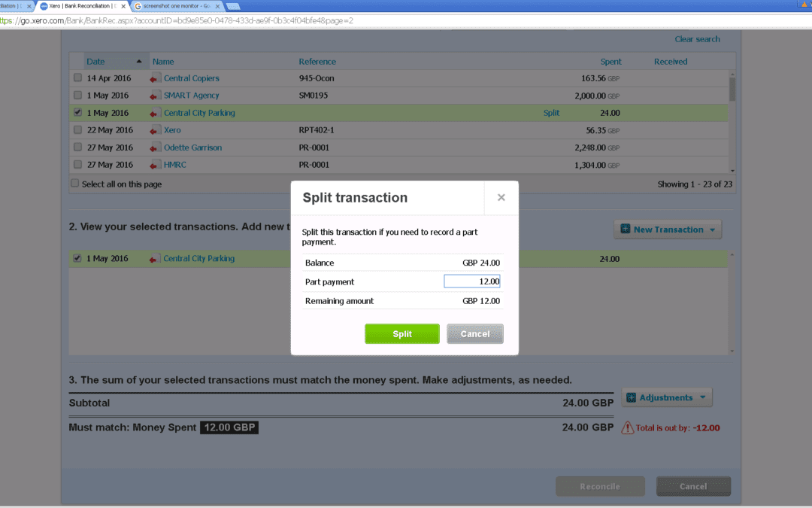Click the plus icon on Adjustments button
812x508 pixels.
631,397
